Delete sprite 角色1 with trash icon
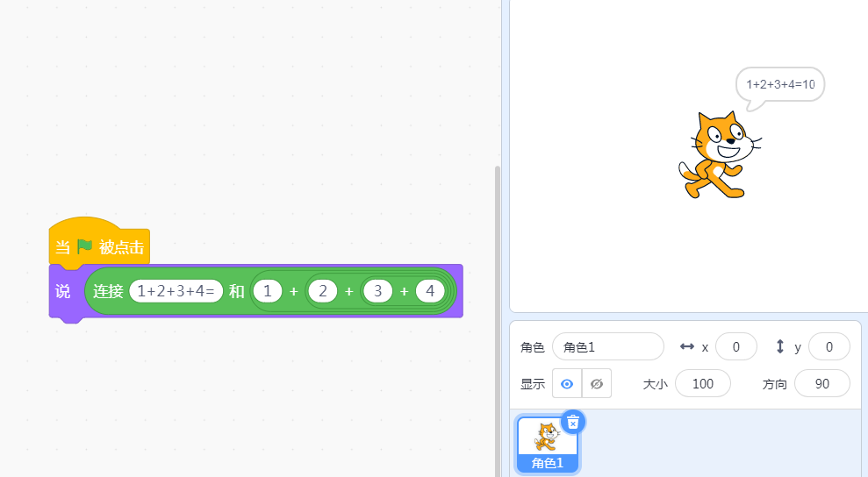Screen dimensions: 868x477 pyautogui.click(x=573, y=423)
